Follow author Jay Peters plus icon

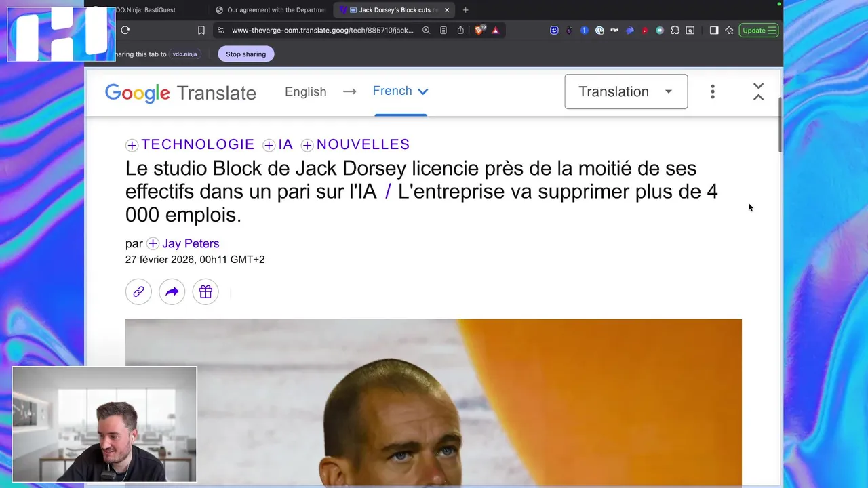(x=153, y=243)
